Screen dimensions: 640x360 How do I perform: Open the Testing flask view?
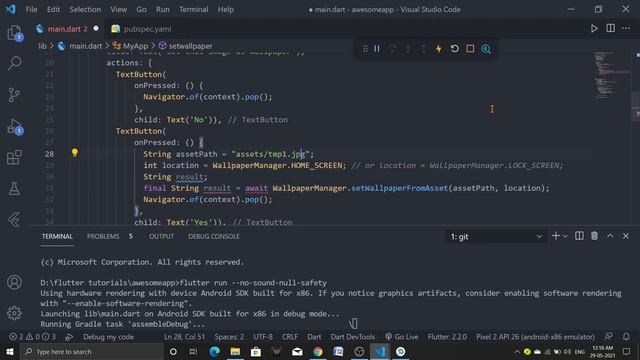[15, 189]
